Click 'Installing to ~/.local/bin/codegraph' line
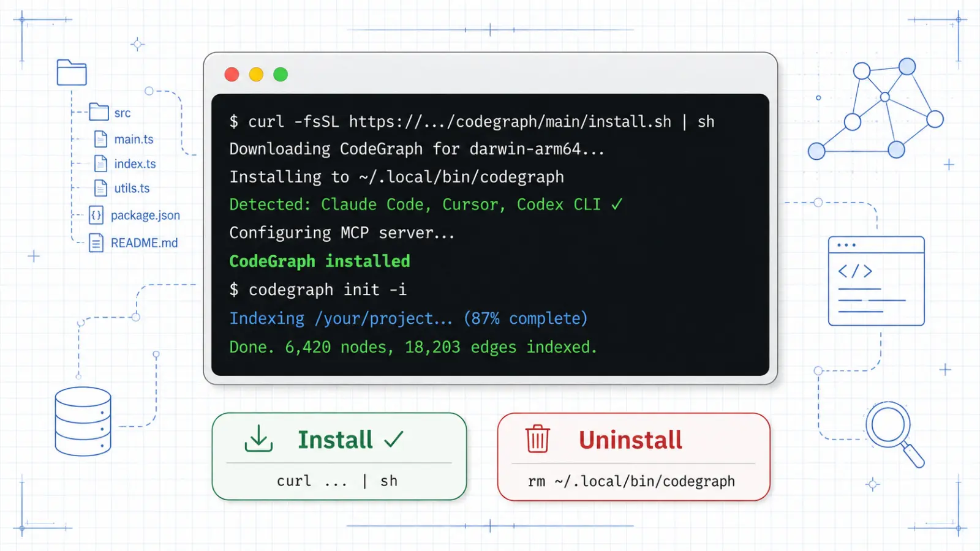Viewport: 980px width, 551px height. (x=396, y=177)
